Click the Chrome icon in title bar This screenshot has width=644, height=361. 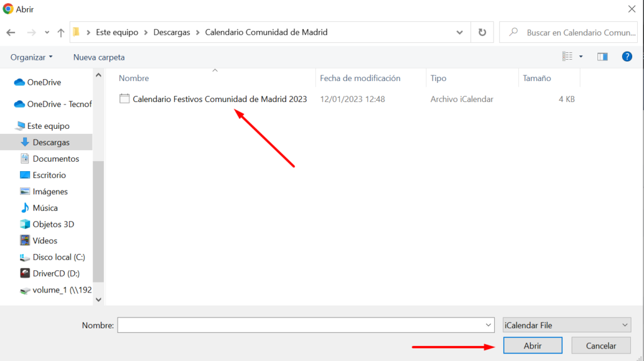(x=8, y=9)
